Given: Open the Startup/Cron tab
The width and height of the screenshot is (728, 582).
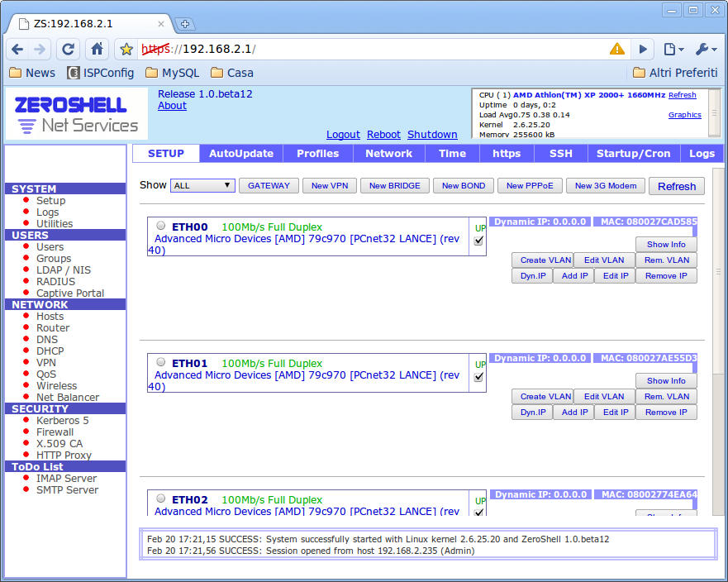Looking at the screenshot, I should click(634, 154).
